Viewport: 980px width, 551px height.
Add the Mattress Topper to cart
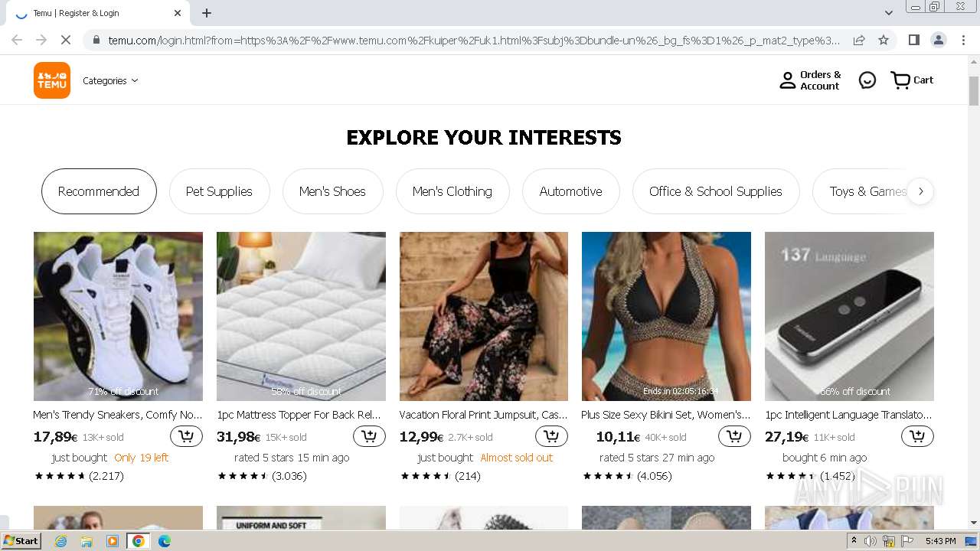pyautogui.click(x=369, y=436)
